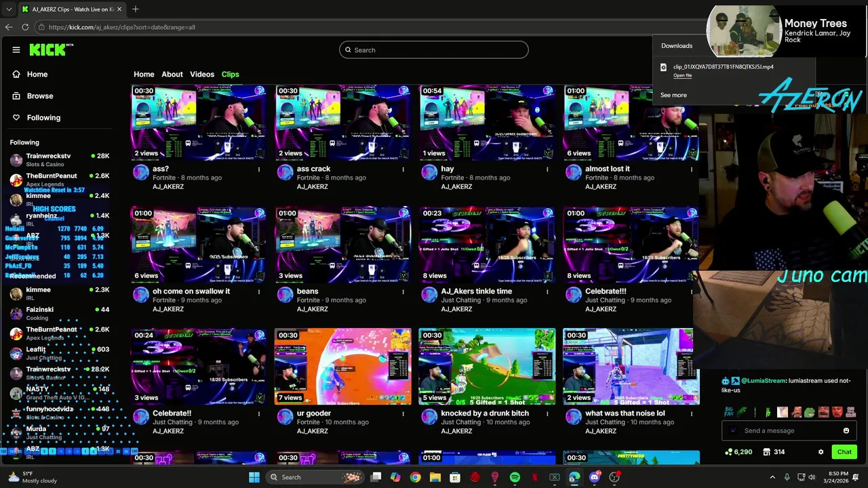Open the notifications bell in system tray

click(x=856, y=477)
